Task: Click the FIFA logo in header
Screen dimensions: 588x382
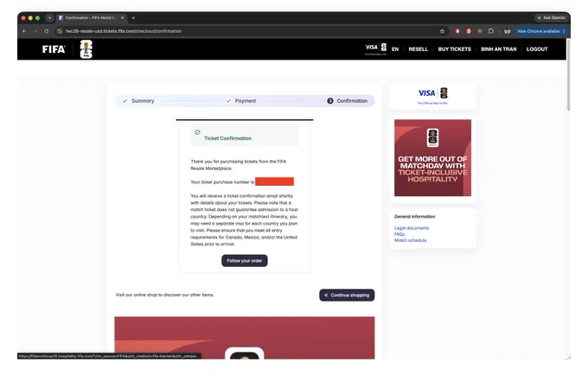Action: point(54,49)
